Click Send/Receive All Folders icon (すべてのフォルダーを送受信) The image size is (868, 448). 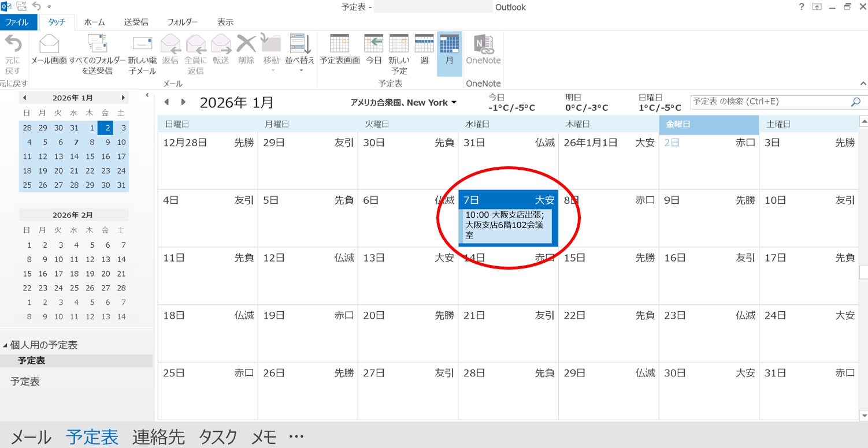(x=97, y=53)
